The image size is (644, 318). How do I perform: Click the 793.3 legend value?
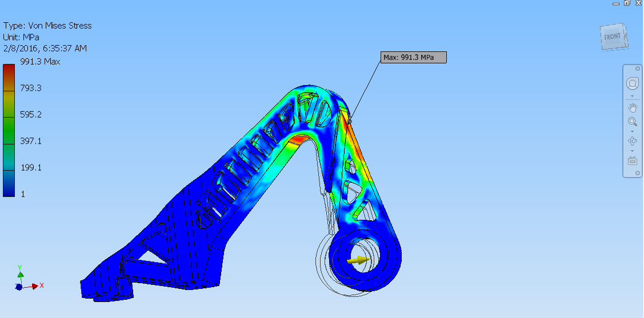[x=31, y=88]
